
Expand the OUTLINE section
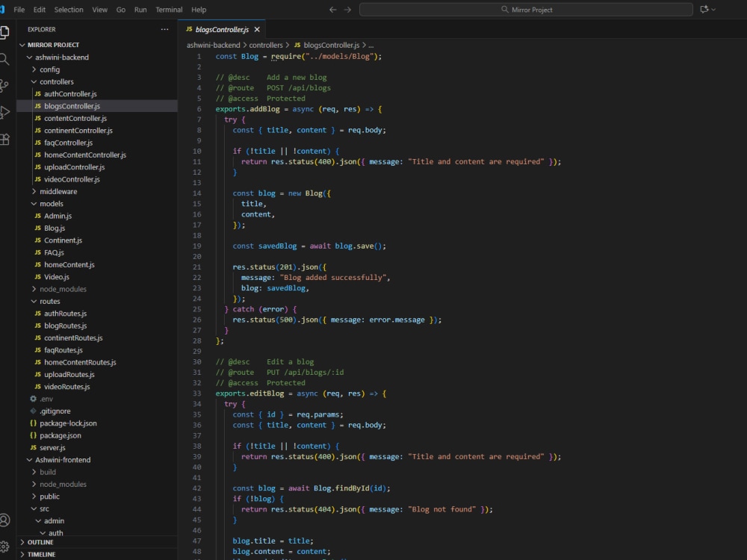coord(97,542)
